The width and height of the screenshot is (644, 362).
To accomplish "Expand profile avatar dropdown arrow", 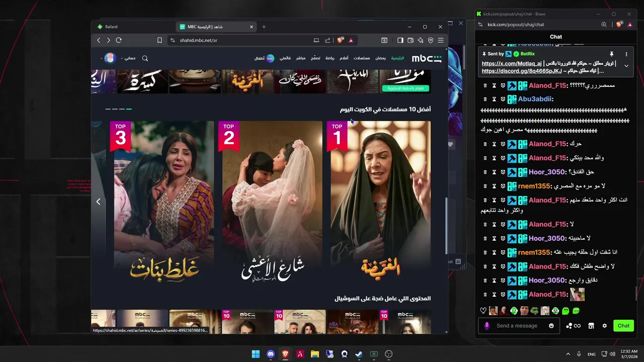I will tap(101, 58).
